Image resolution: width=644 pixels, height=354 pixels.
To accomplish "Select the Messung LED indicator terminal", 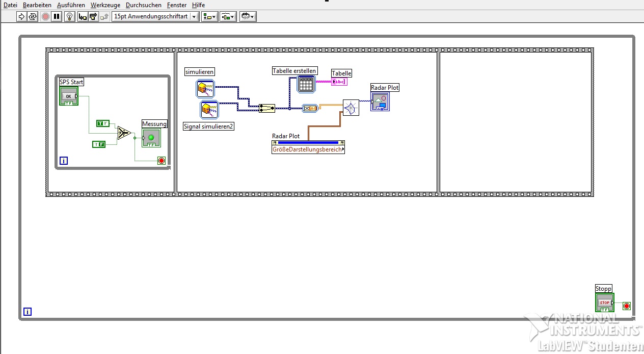I will click(151, 138).
